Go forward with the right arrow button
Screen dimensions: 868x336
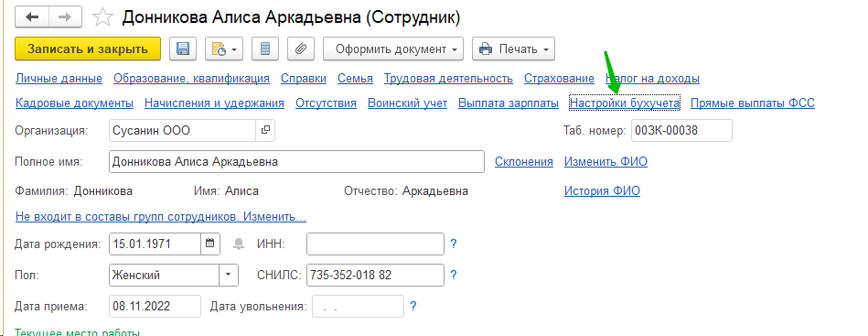65,17
